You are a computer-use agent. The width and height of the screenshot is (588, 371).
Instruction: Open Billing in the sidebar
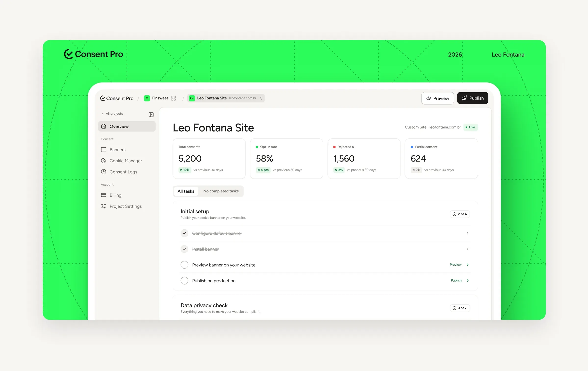(127, 195)
